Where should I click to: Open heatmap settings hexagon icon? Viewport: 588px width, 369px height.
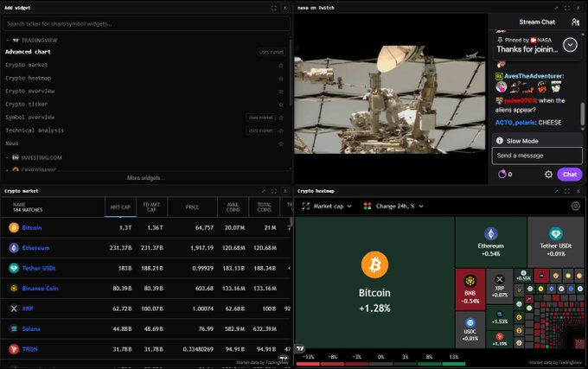point(575,206)
